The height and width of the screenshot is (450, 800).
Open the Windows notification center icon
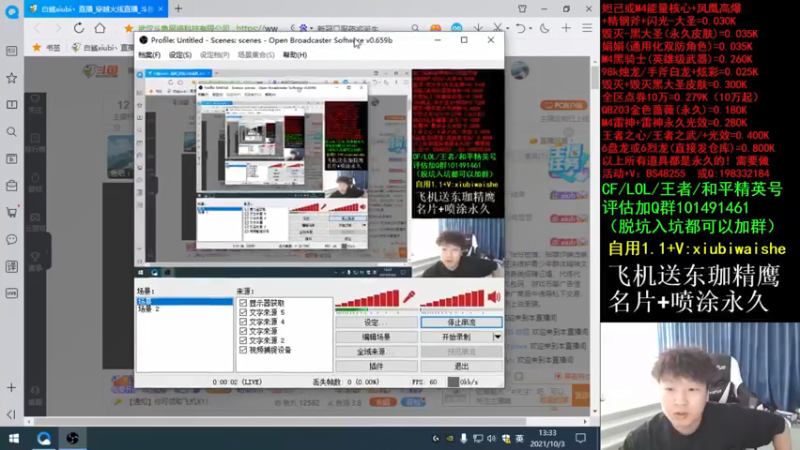(581, 438)
